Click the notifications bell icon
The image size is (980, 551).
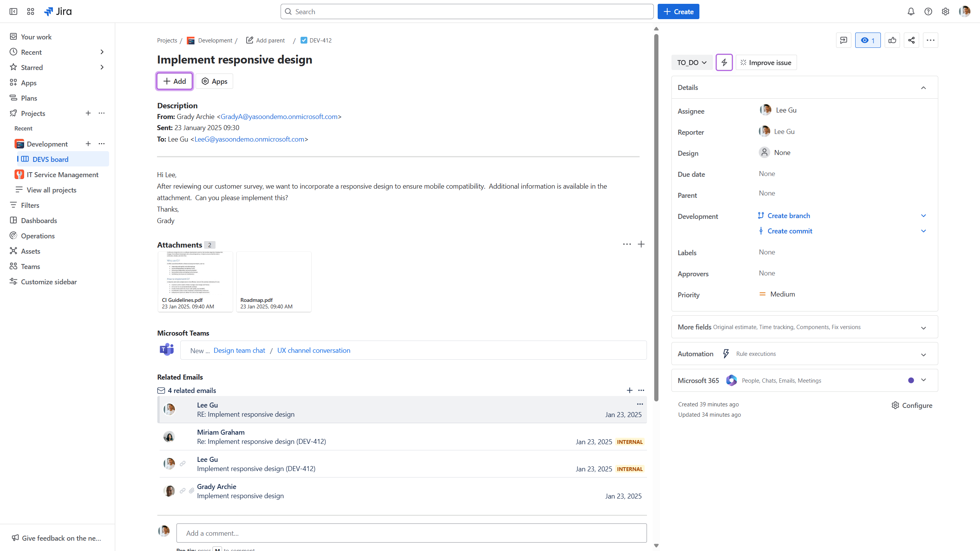(911, 11)
